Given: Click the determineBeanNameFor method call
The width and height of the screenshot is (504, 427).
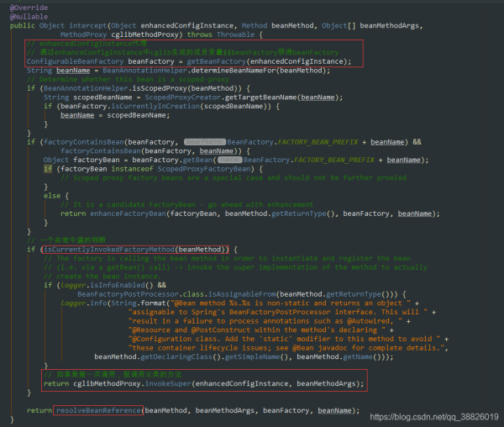Looking at the screenshot, I should click(x=234, y=71).
